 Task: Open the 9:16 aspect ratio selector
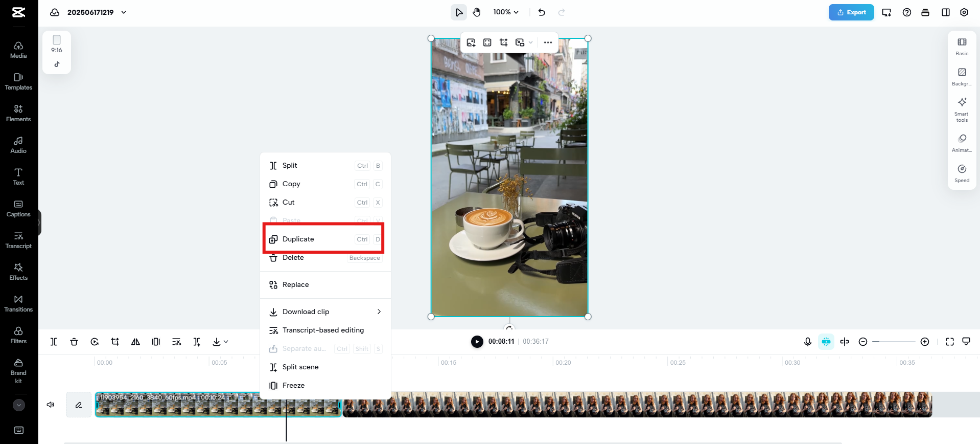[57, 44]
